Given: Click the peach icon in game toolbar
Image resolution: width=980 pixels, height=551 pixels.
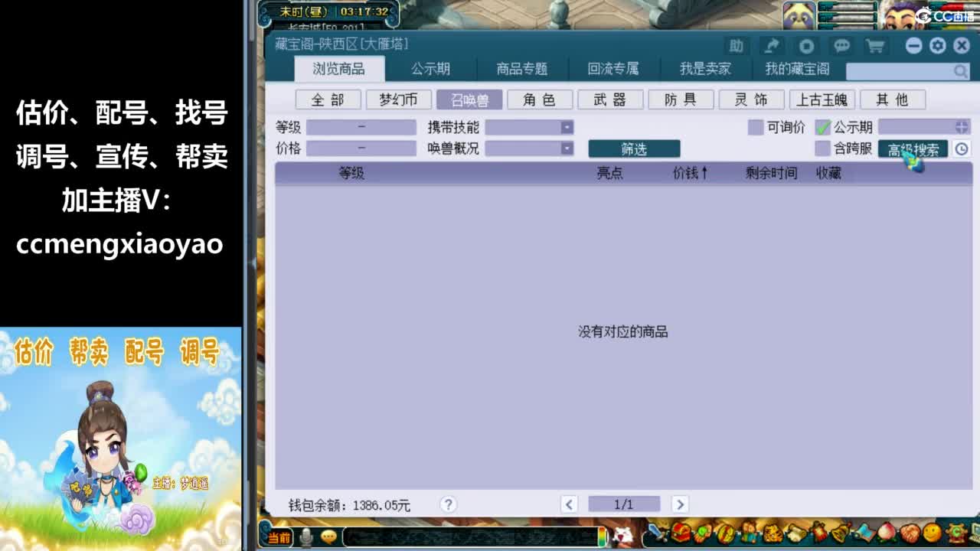Looking at the screenshot, I should (x=888, y=533).
